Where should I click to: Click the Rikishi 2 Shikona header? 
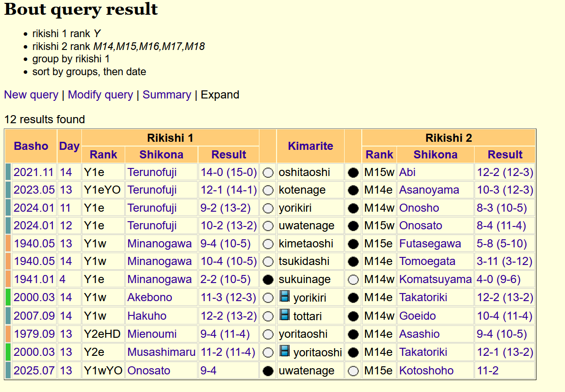(435, 155)
